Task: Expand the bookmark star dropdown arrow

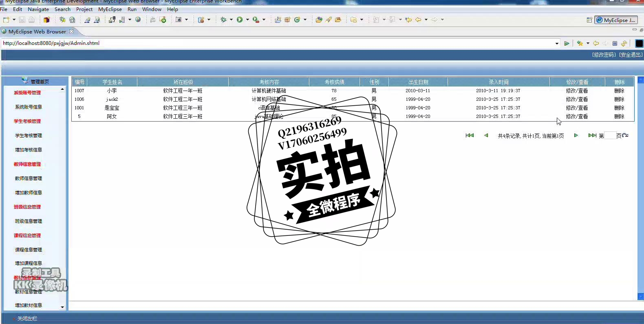Action: click(588, 43)
